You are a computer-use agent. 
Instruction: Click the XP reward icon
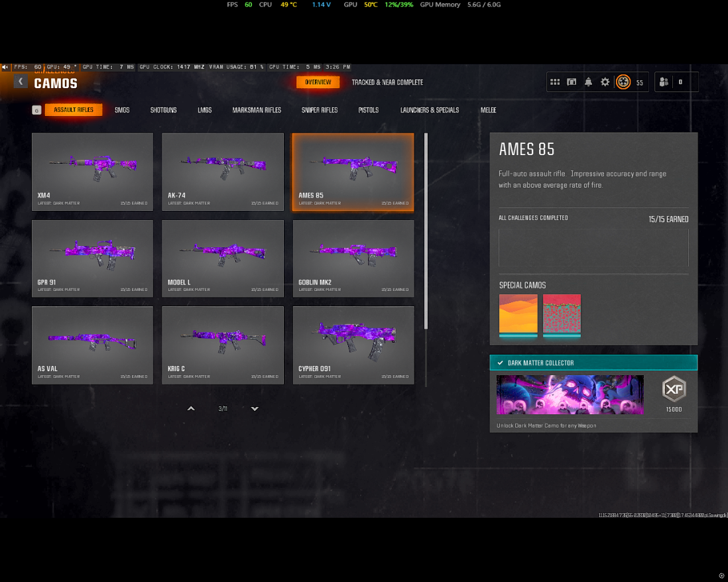pos(674,389)
